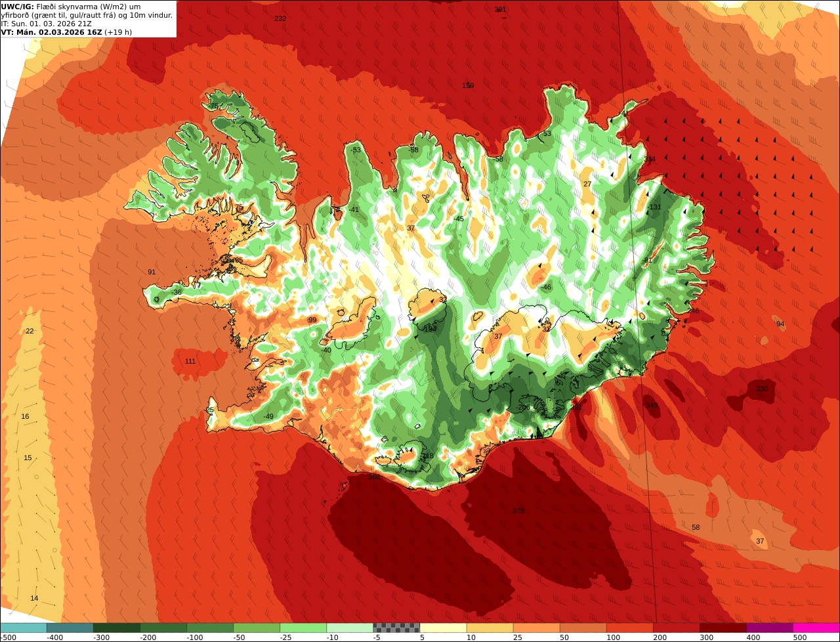
Task: Click the legend label '-500'
Action: click(8, 637)
